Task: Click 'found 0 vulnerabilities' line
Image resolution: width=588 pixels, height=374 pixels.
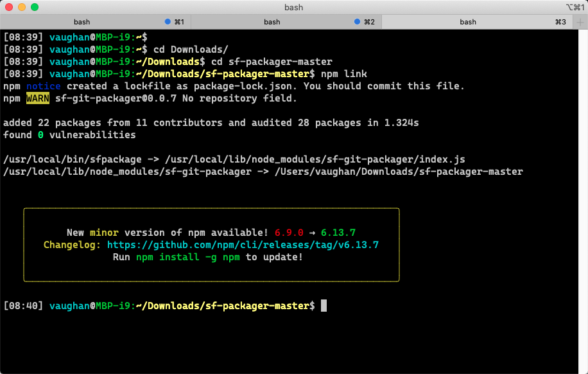Action: click(x=69, y=135)
